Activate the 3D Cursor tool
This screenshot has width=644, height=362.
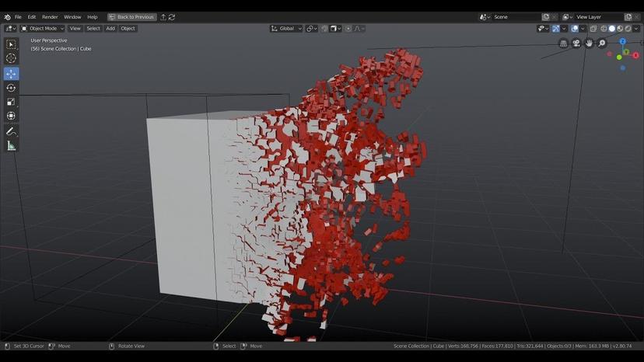pyautogui.click(x=11, y=58)
